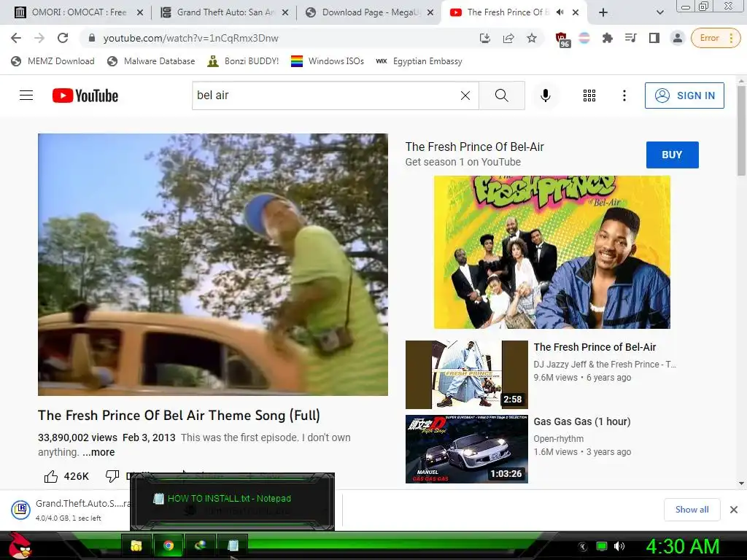747x560 pixels.
Task: Share this page via the share icon
Action: 508,38
